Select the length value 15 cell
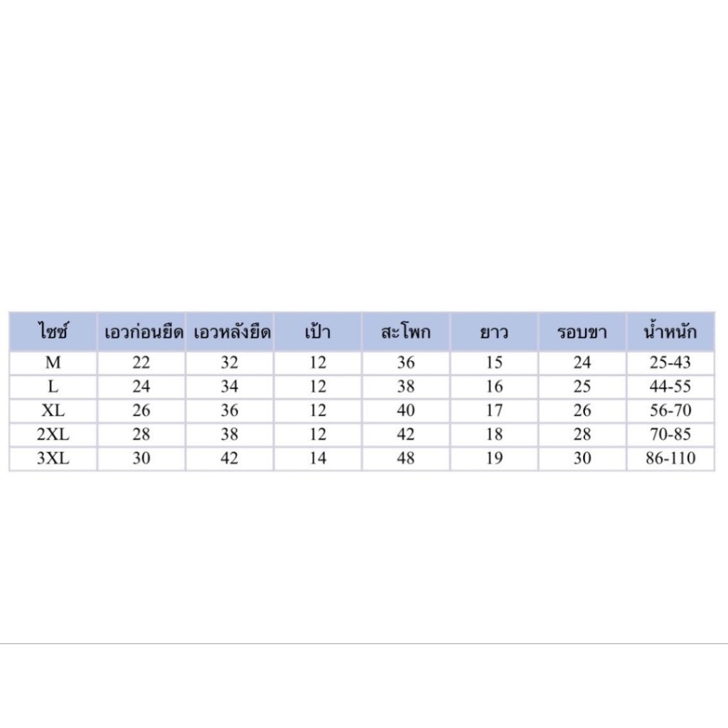The width and height of the screenshot is (728, 728). (x=494, y=363)
